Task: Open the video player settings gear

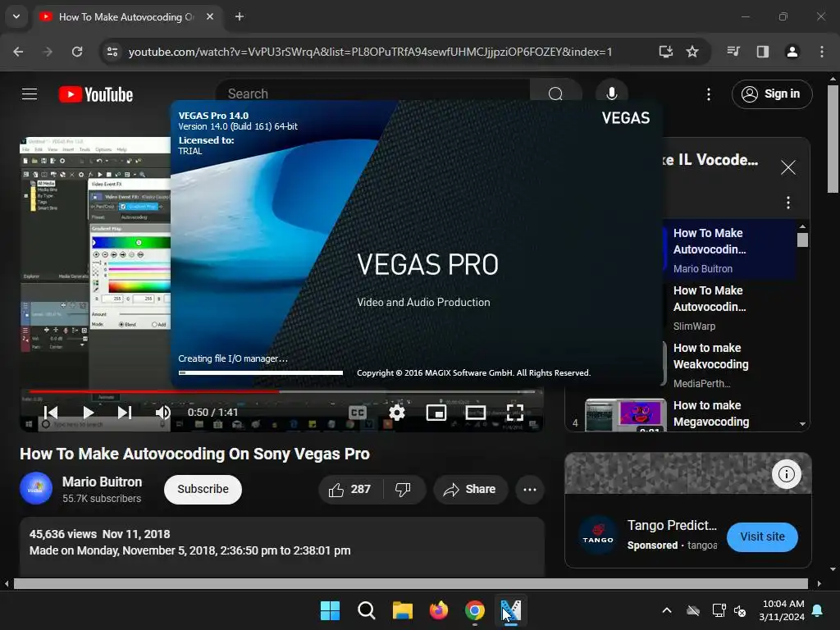Action: click(x=397, y=413)
